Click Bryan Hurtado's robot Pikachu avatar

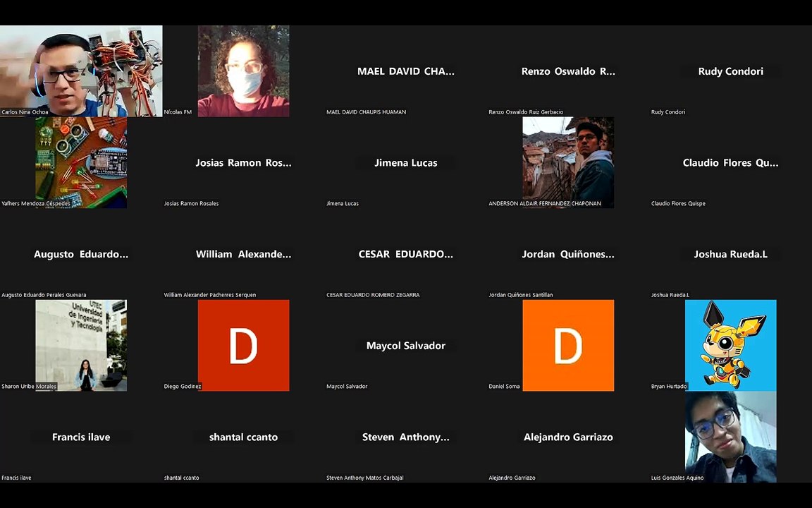731,345
